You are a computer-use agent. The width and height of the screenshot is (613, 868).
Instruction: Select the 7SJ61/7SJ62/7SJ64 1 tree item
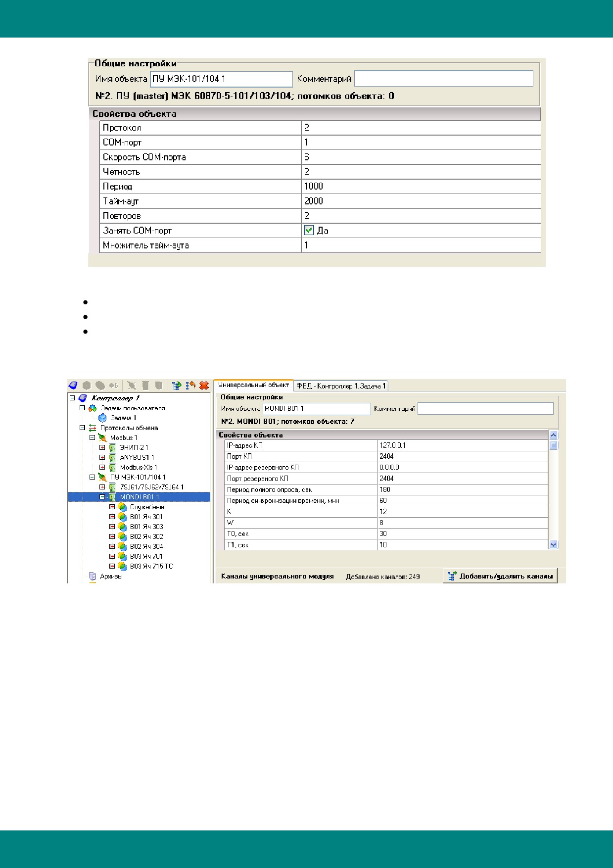pyautogui.click(x=152, y=487)
